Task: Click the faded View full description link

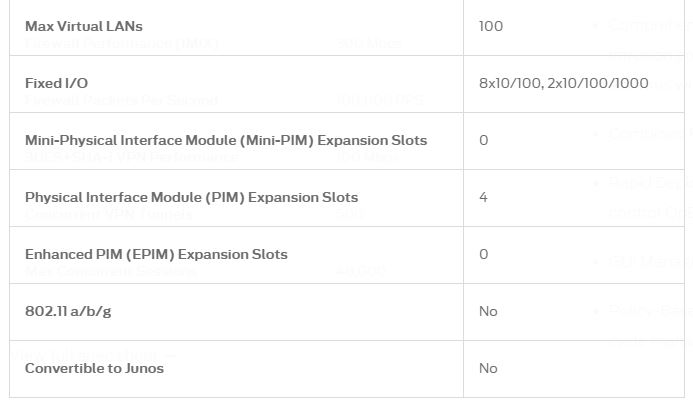Action: coord(94,355)
